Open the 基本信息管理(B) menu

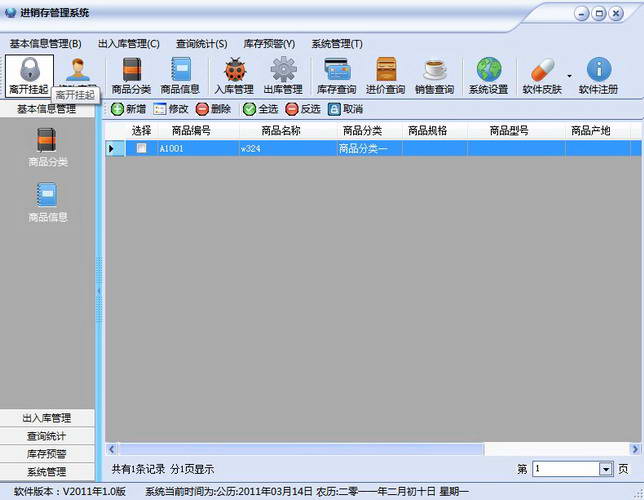(46, 44)
